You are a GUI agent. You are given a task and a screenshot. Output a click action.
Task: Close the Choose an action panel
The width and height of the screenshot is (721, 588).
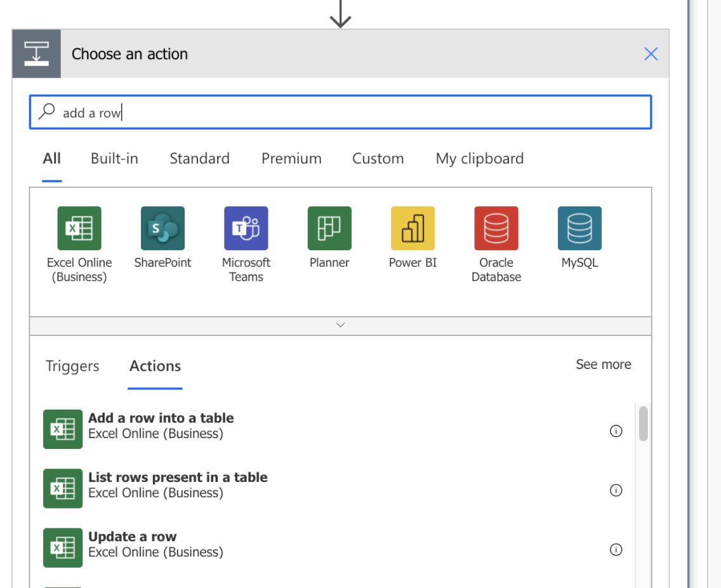point(651,54)
